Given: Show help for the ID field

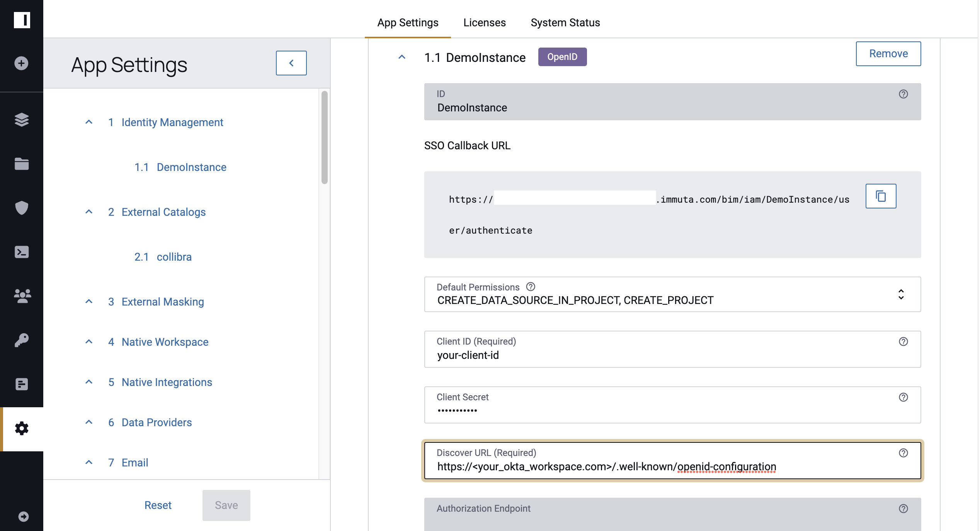Looking at the screenshot, I should [903, 94].
